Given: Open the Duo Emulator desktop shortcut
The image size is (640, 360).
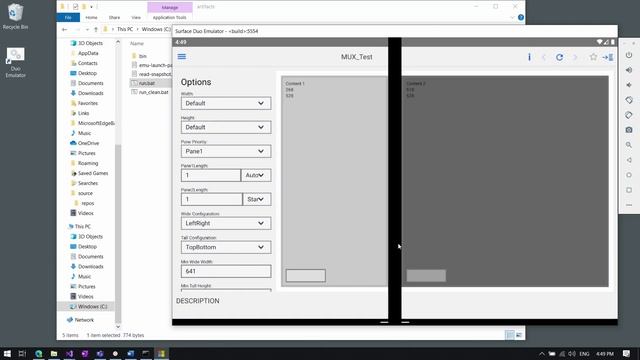Looking at the screenshot, I should pos(16,62).
